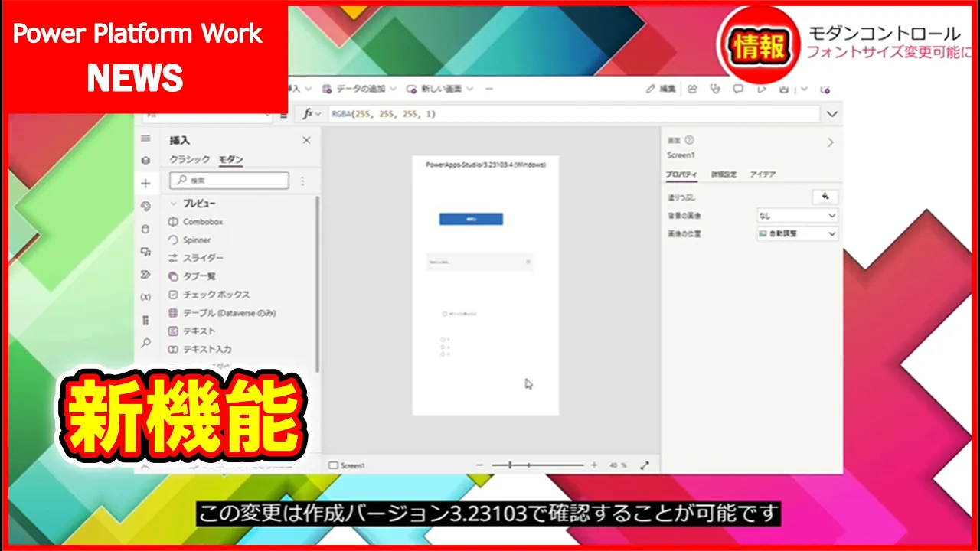The height and width of the screenshot is (551, 980).
Task: Click the Screen1 breadcrumb at bottom
Action: point(347,465)
